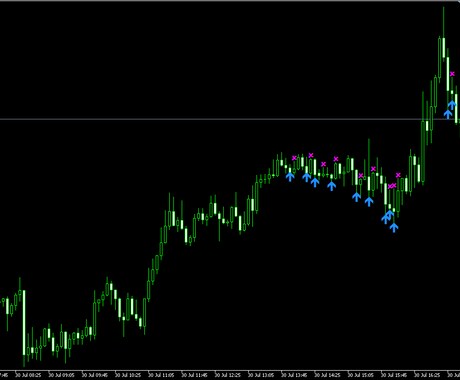Click the '30 Jul 15:05' time axis label
Image resolution: width=460 pixels, height=380 pixels.
[362, 375]
